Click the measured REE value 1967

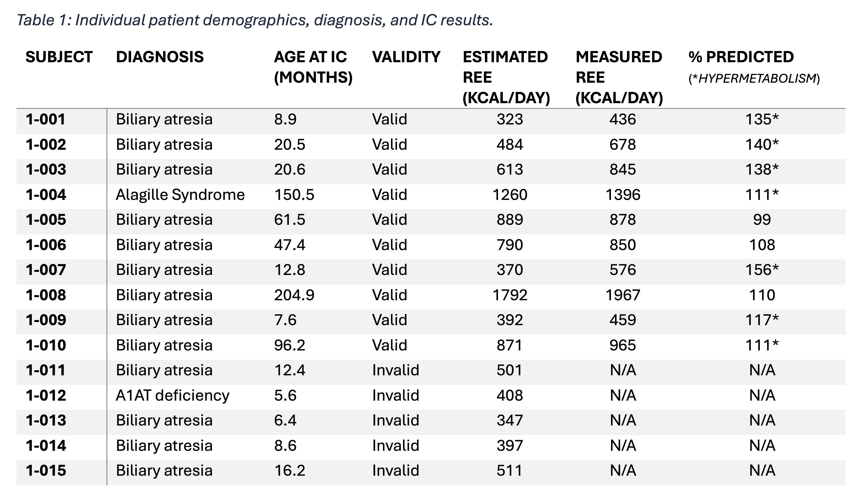click(623, 295)
